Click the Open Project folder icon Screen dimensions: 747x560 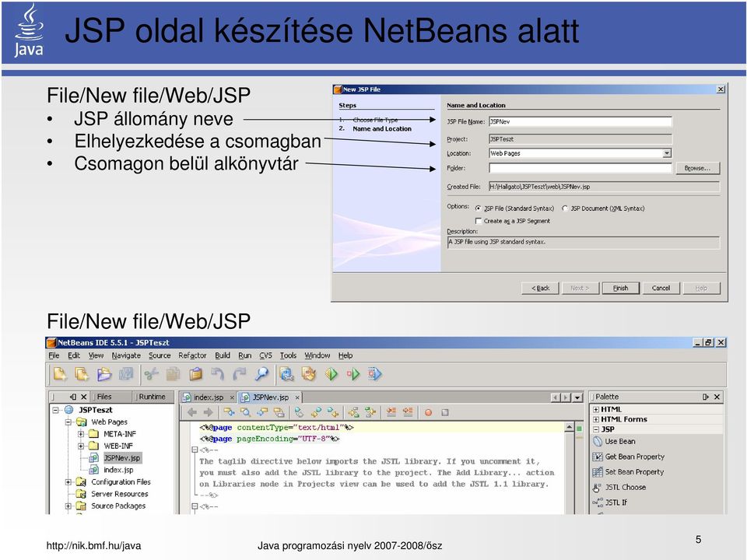pos(103,374)
